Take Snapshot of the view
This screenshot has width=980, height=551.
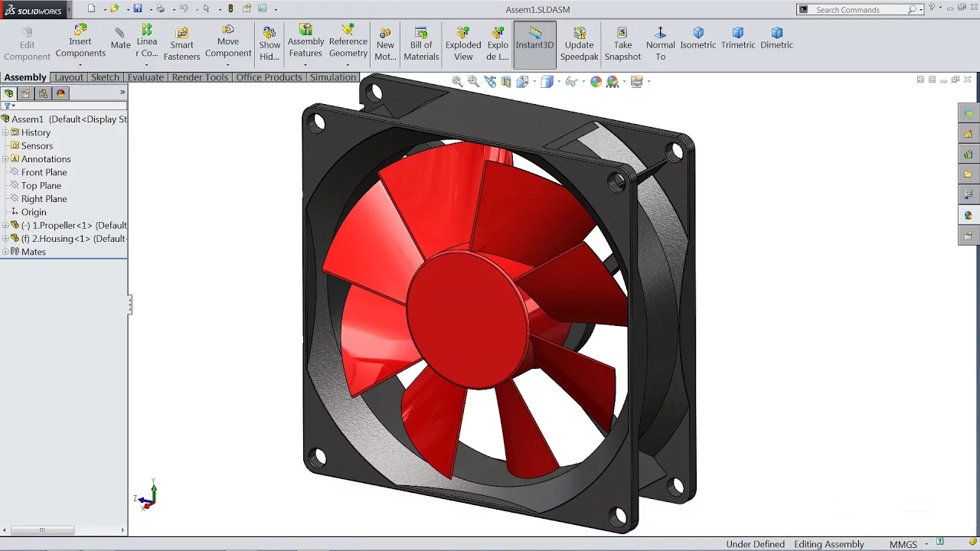click(x=622, y=44)
